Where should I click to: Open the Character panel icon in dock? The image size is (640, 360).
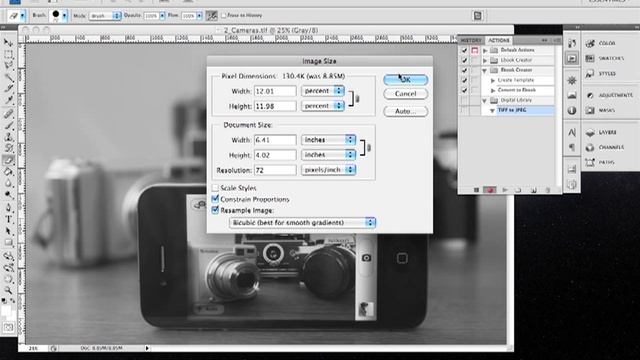[x=572, y=132]
